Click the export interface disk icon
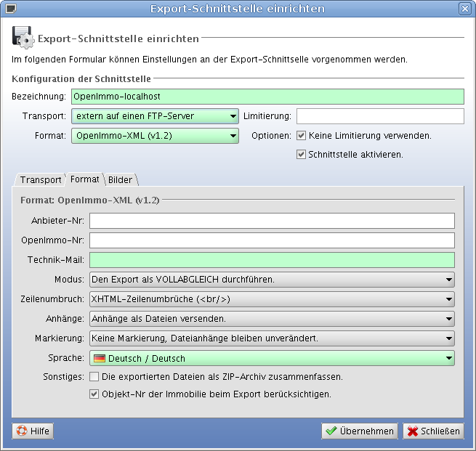Viewport: 476px width, 451px height. [x=23, y=37]
